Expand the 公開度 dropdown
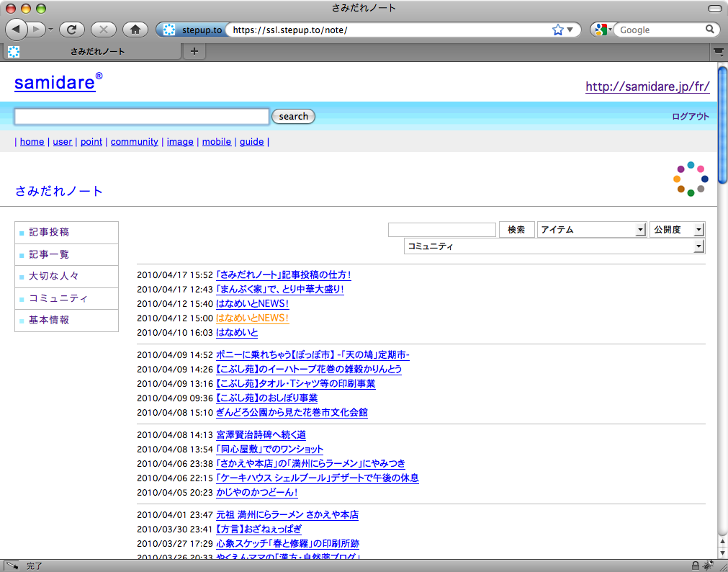 [677, 230]
